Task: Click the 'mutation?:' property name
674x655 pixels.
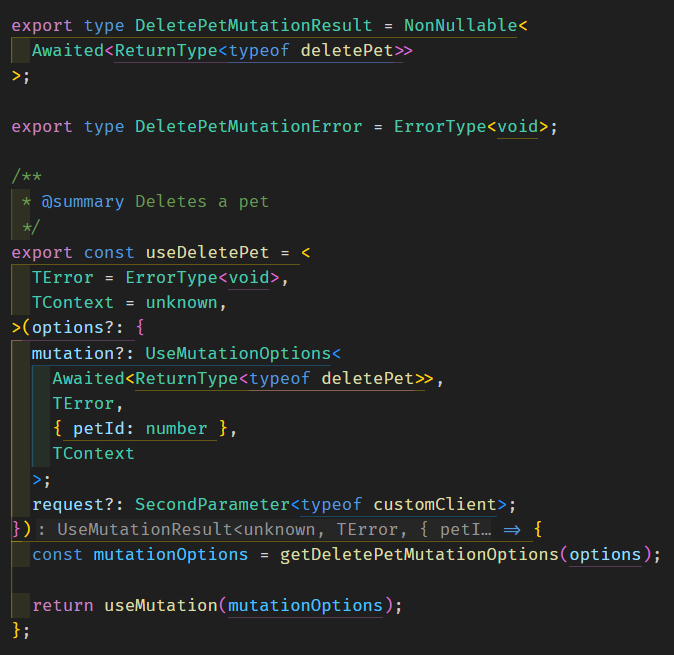Action: (x=83, y=353)
